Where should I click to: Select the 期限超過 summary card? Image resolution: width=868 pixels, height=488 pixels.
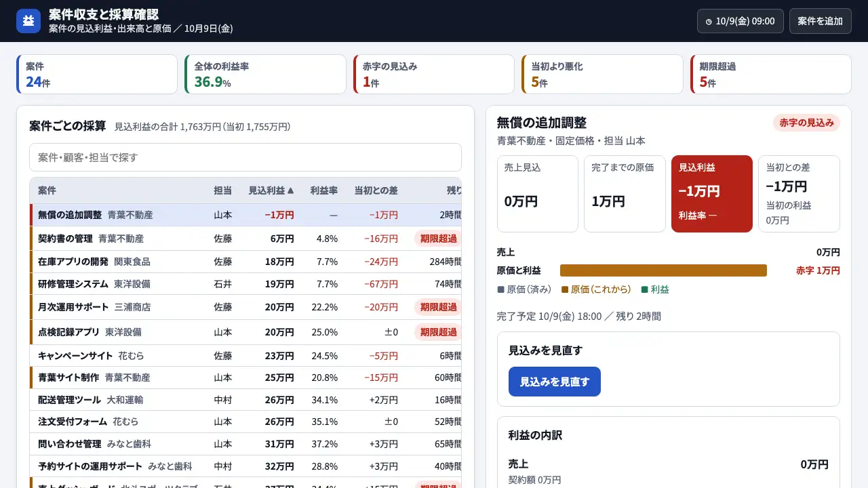[770, 75]
